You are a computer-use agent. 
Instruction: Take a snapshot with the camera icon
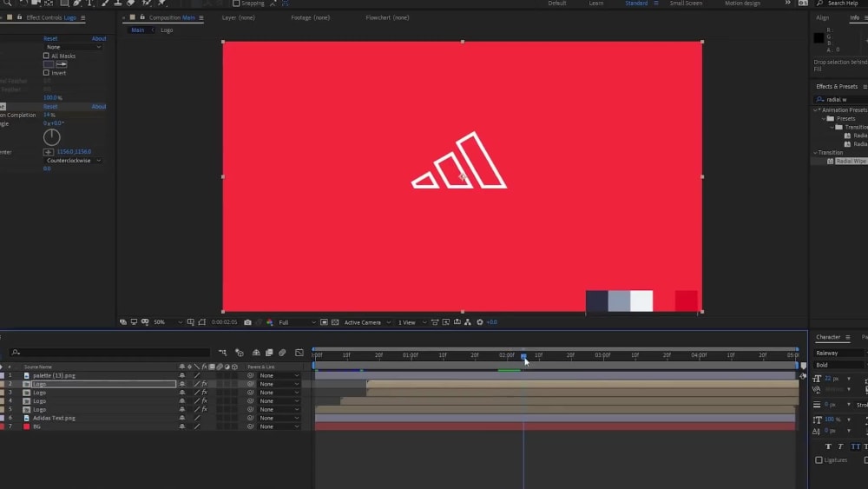[247, 322]
